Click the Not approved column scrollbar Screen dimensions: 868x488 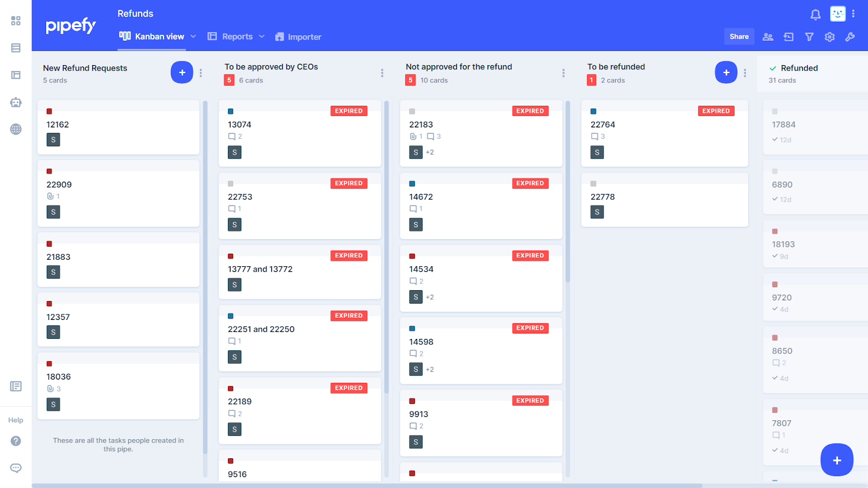(568, 191)
